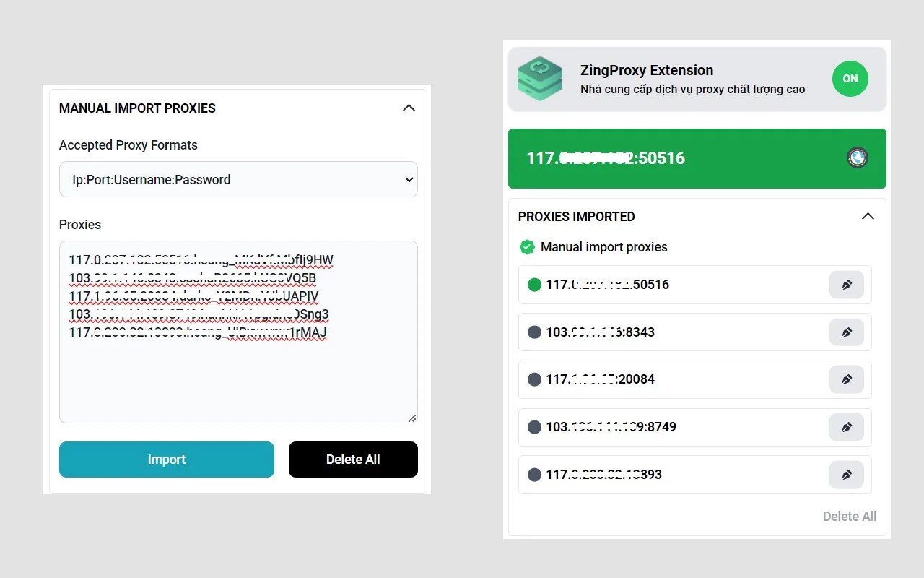The width and height of the screenshot is (924, 578).
Task: Turn off the ZingProxy ON switch
Action: click(850, 79)
